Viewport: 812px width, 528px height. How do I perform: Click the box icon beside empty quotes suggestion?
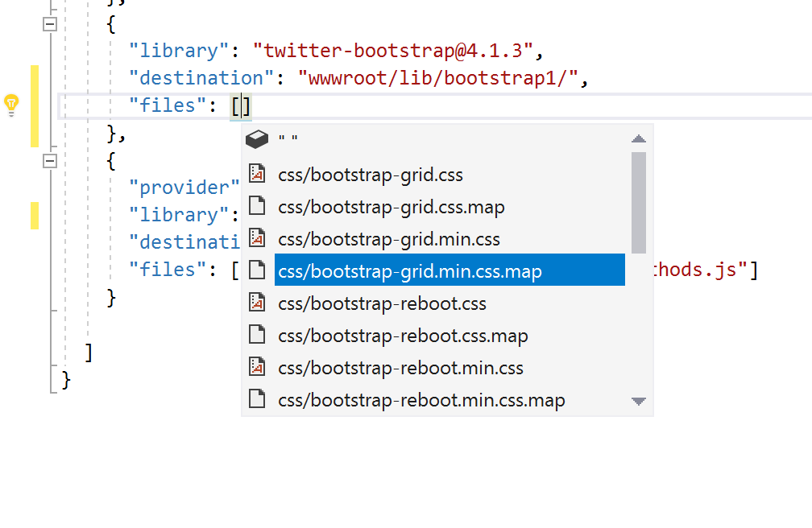[257, 138]
